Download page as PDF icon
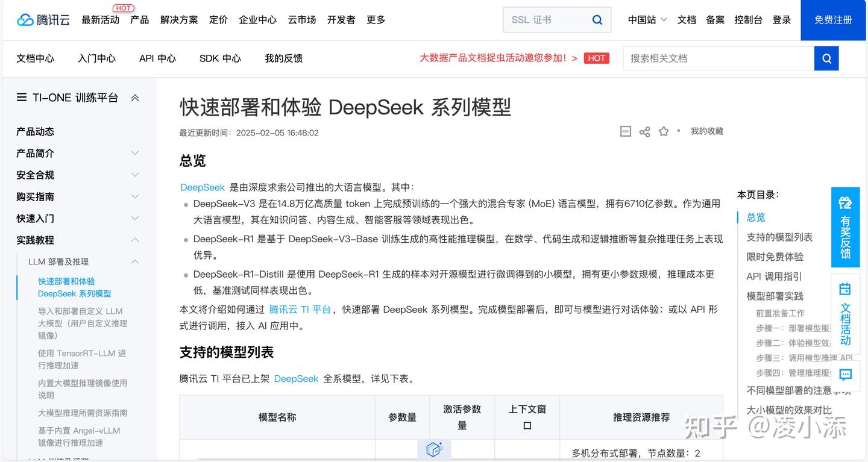868x462 pixels. [626, 131]
